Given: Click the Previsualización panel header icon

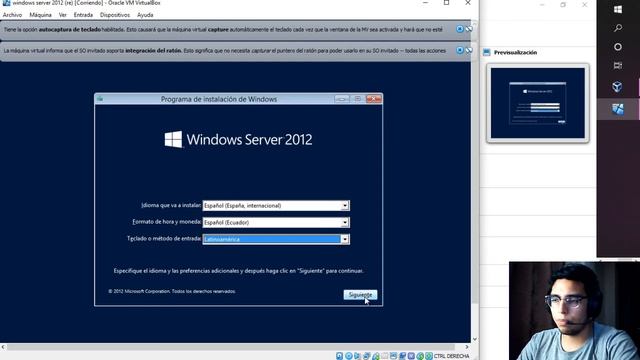Looking at the screenshot, I should 487,52.
